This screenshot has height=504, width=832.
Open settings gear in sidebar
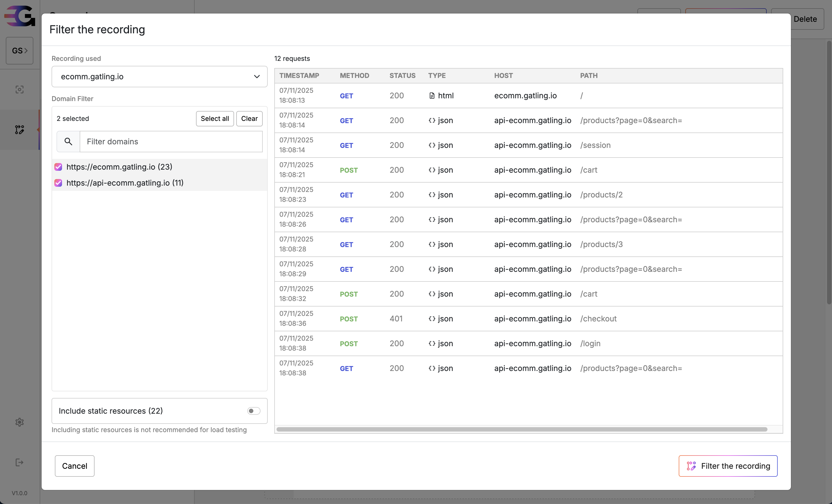click(x=20, y=422)
